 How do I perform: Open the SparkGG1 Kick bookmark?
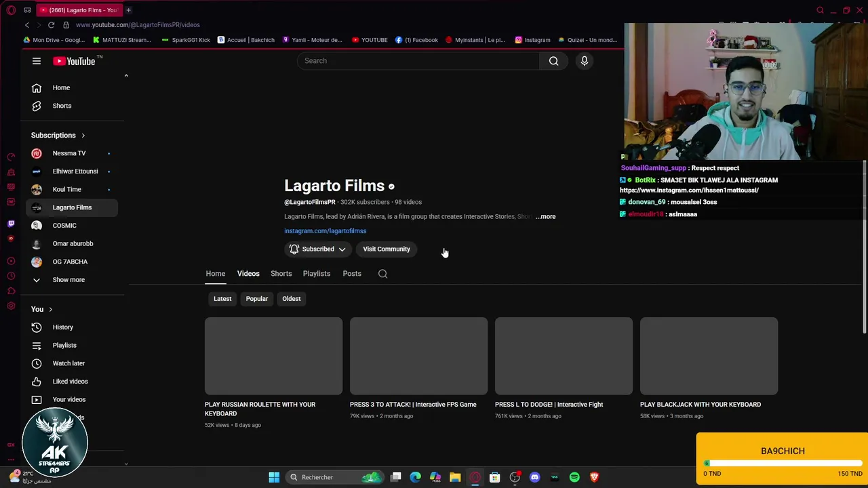click(186, 40)
